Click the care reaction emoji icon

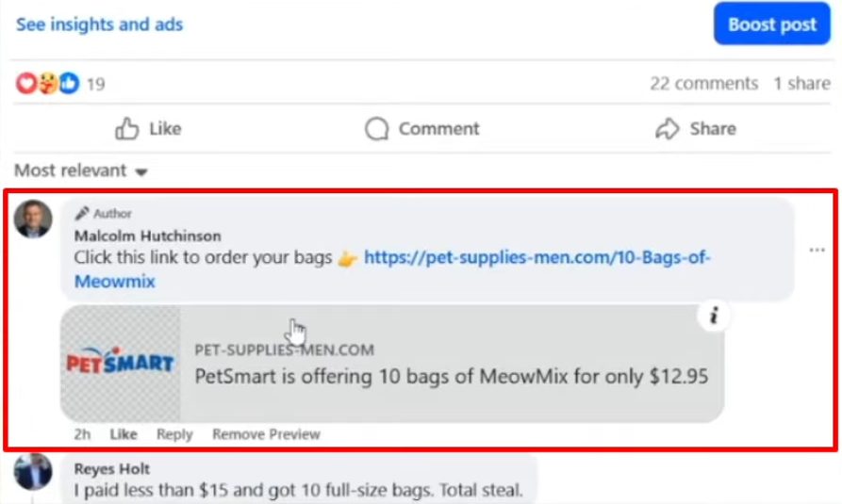point(47,84)
